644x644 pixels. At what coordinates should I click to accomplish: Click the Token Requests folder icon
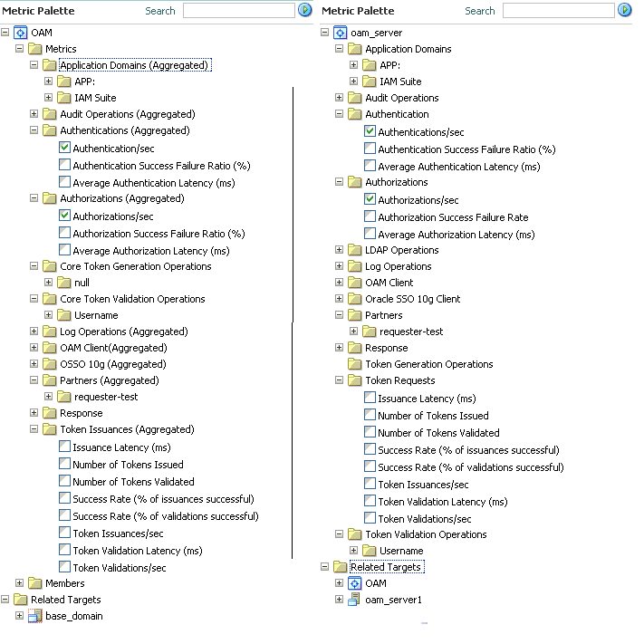pyautogui.click(x=354, y=380)
